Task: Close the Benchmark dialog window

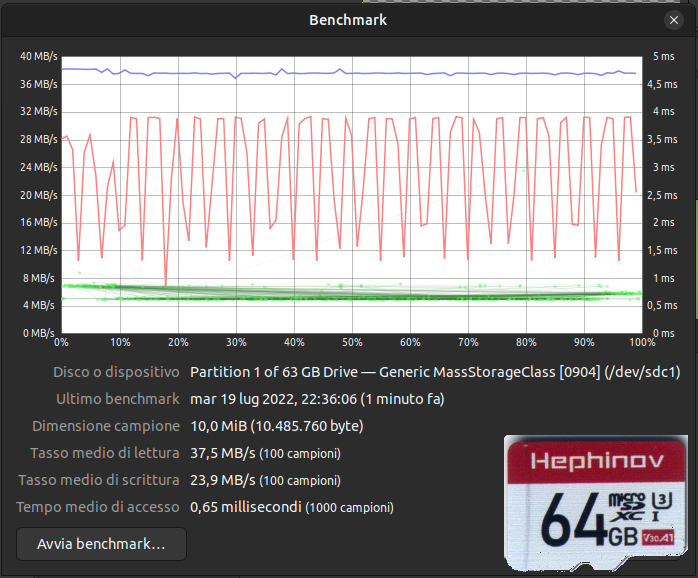Action: (673, 19)
